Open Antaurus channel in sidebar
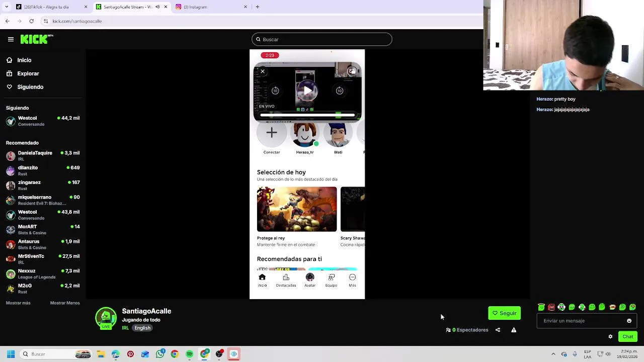 pyautogui.click(x=43, y=244)
